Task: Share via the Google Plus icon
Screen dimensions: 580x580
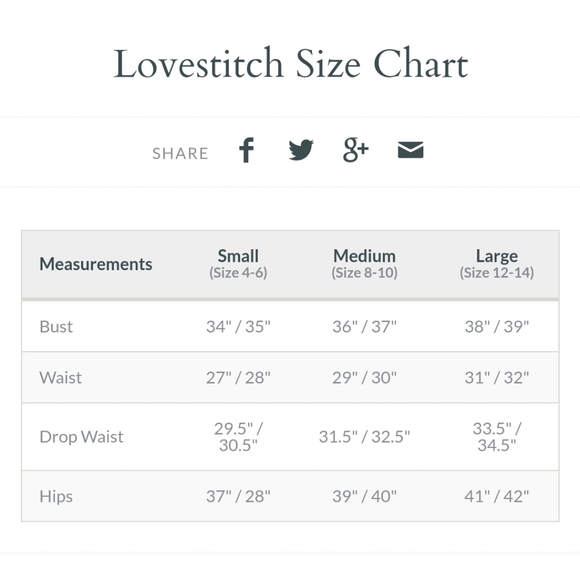Action: click(355, 150)
